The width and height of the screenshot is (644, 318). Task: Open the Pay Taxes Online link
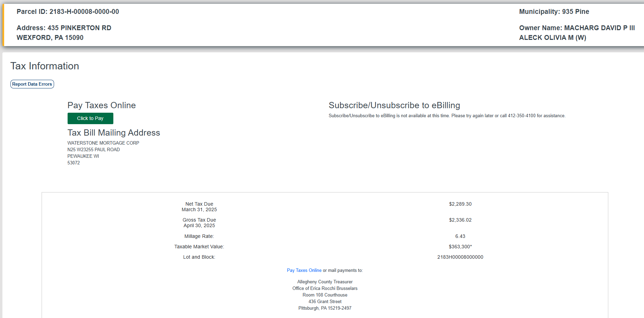point(304,270)
